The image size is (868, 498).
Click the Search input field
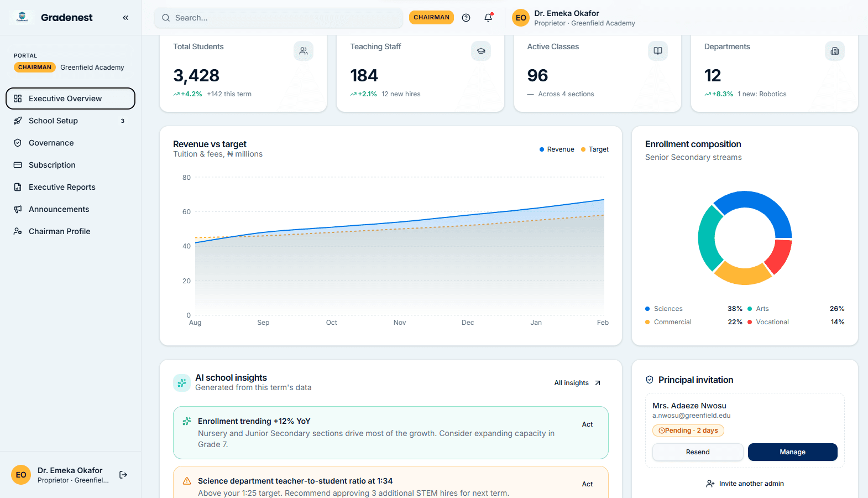pos(279,18)
